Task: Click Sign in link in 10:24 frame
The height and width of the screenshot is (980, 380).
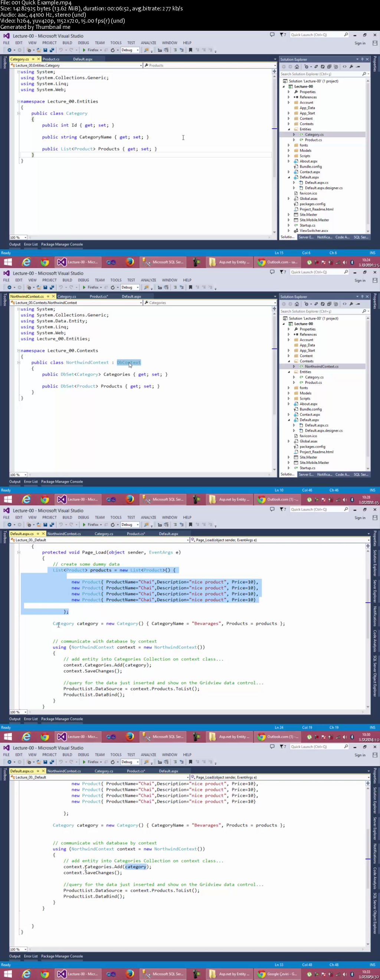Action: tap(360, 43)
